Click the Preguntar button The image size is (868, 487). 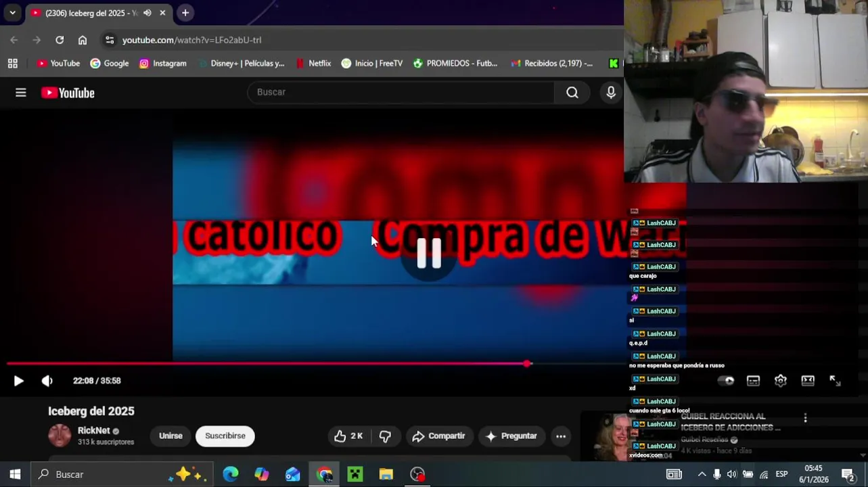point(512,436)
